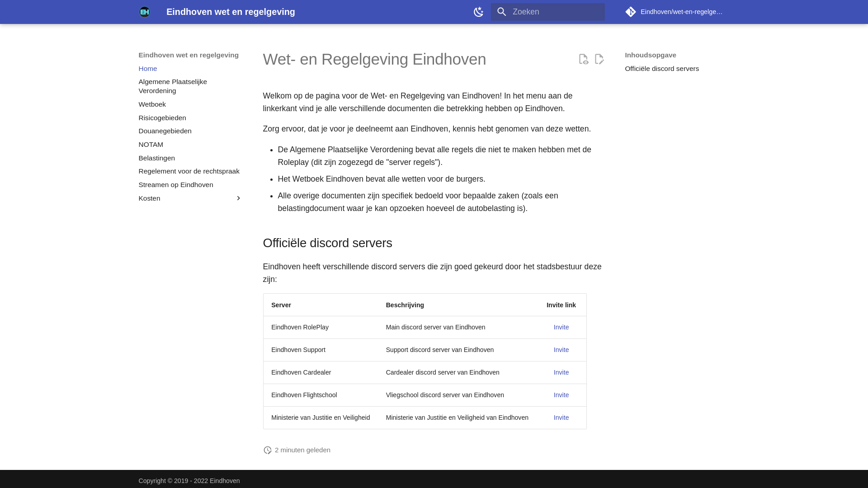This screenshot has width=868, height=488.
Task: Open Home in the sidebar
Action: (148, 69)
